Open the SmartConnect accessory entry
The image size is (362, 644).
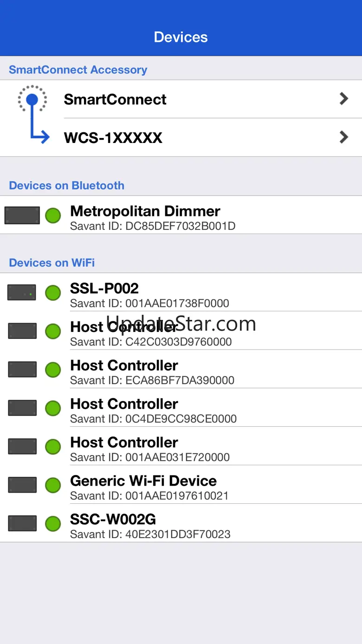point(115,99)
